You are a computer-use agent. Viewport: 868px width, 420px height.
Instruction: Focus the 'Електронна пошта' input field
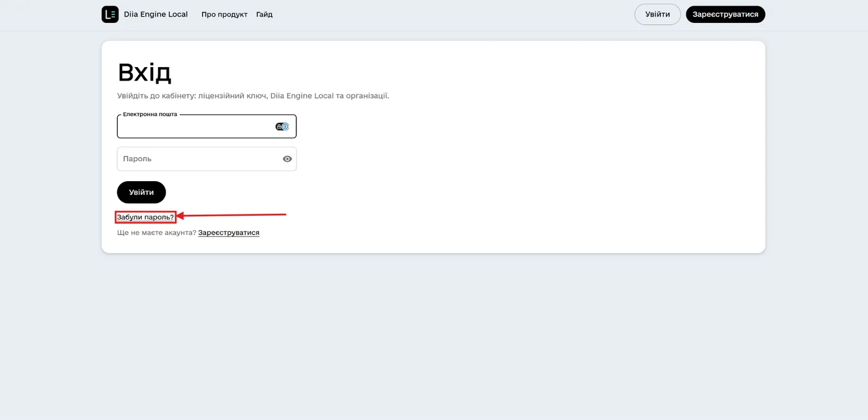(206, 127)
